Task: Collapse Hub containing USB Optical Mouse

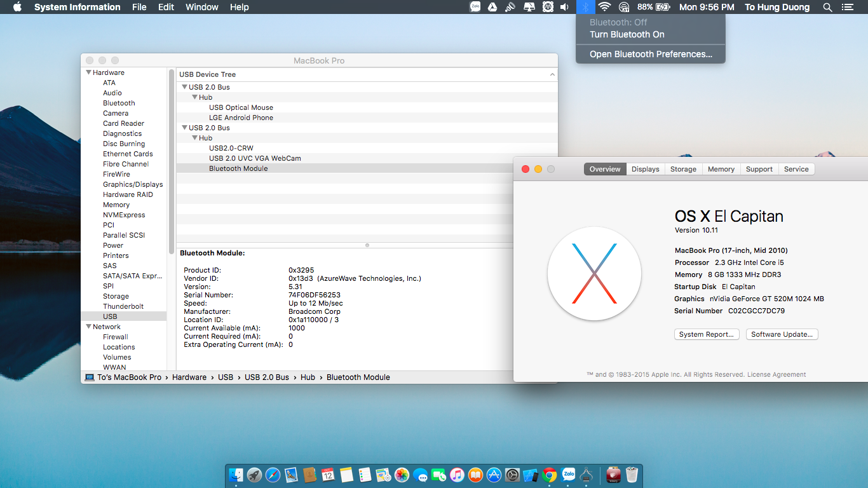Action: coord(194,97)
